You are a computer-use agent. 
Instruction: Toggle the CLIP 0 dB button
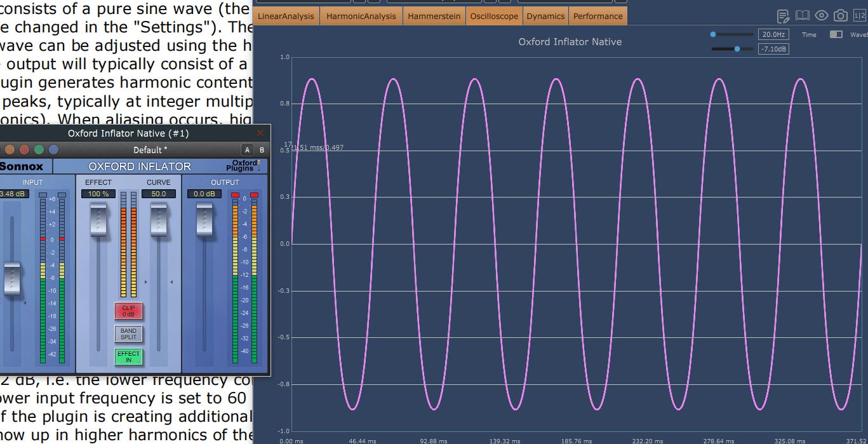click(x=128, y=311)
